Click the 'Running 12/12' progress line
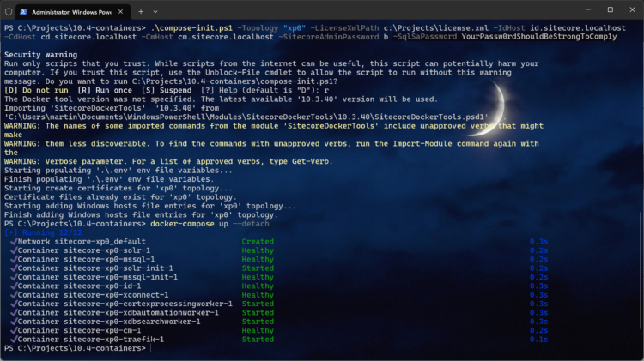 click(x=39, y=232)
